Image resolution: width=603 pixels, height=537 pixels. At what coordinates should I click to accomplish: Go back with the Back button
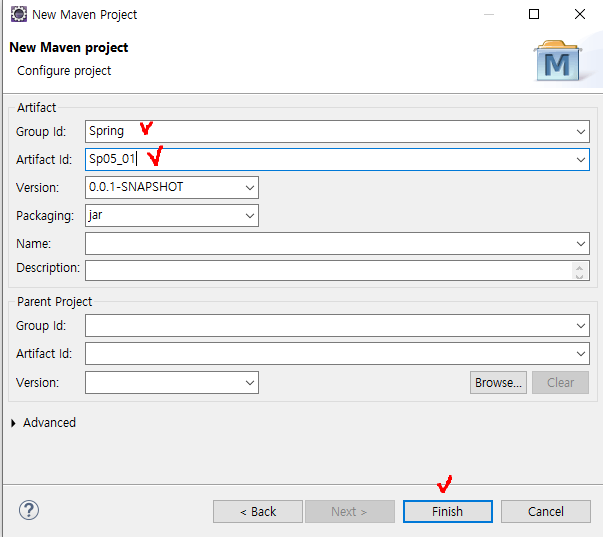point(258,511)
